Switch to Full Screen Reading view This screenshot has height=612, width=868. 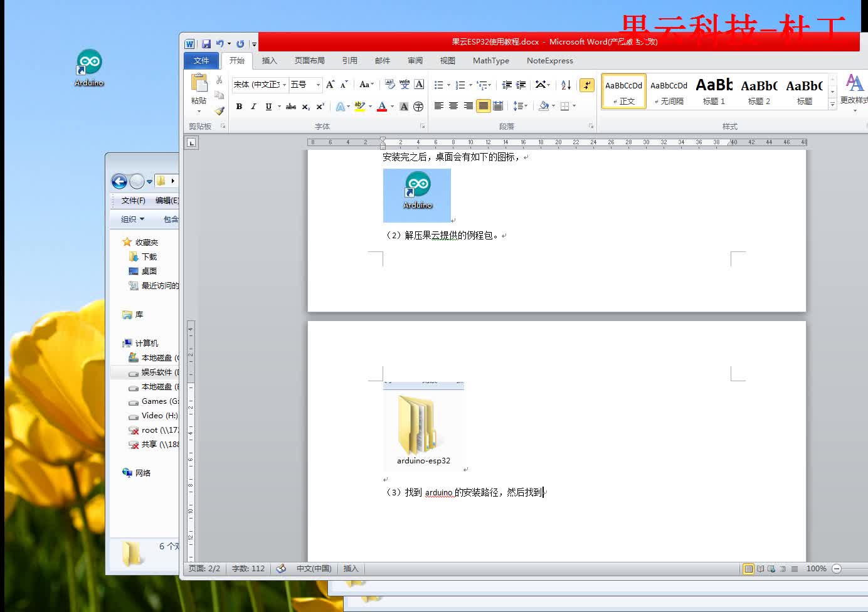(760, 569)
